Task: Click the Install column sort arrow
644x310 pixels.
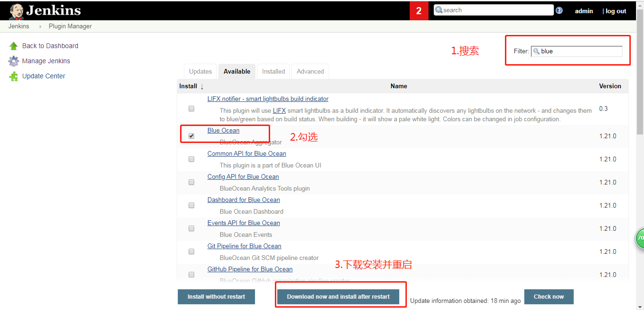Action: pyautogui.click(x=202, y=86)
